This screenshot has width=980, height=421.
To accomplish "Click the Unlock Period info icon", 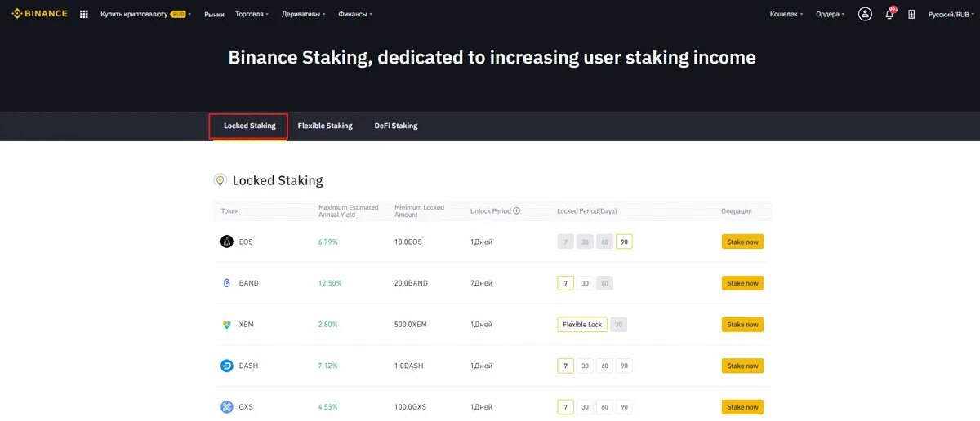I will tap(516, 210).
